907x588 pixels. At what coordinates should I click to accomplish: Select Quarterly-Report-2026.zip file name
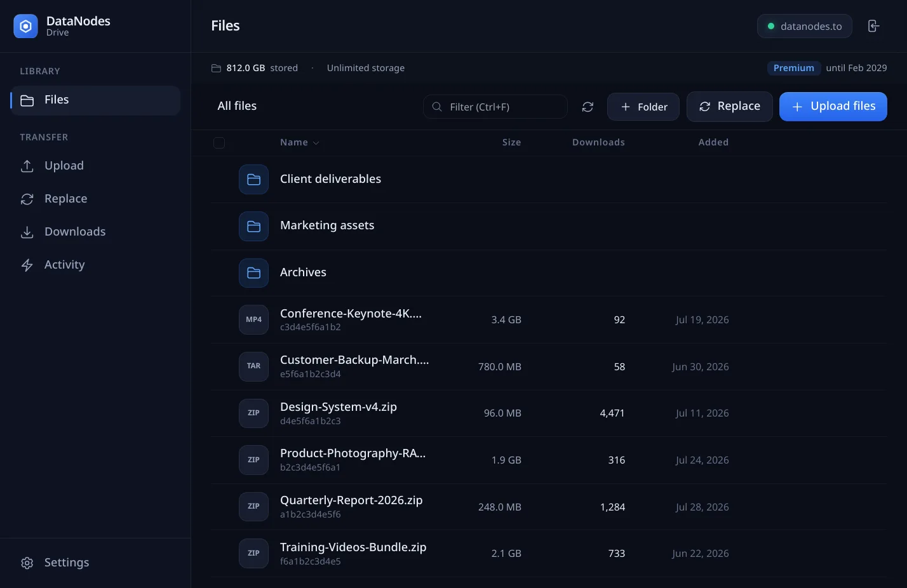pyautogui.click(x=351, y=500)
